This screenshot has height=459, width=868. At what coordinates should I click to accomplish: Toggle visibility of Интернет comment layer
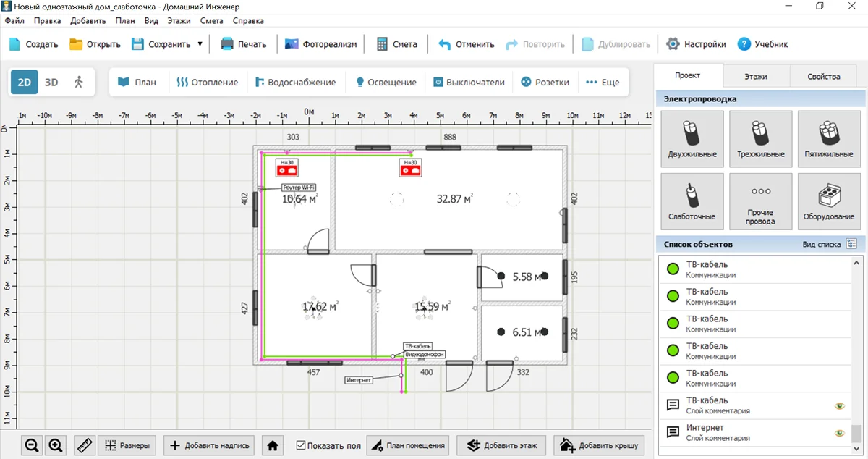tap(840, 433)
